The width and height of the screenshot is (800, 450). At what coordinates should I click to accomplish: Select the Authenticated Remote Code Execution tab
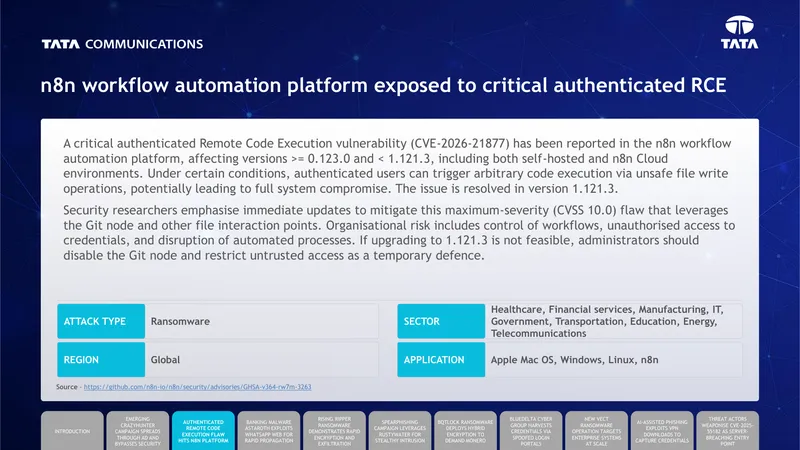(x=203, y=431)
